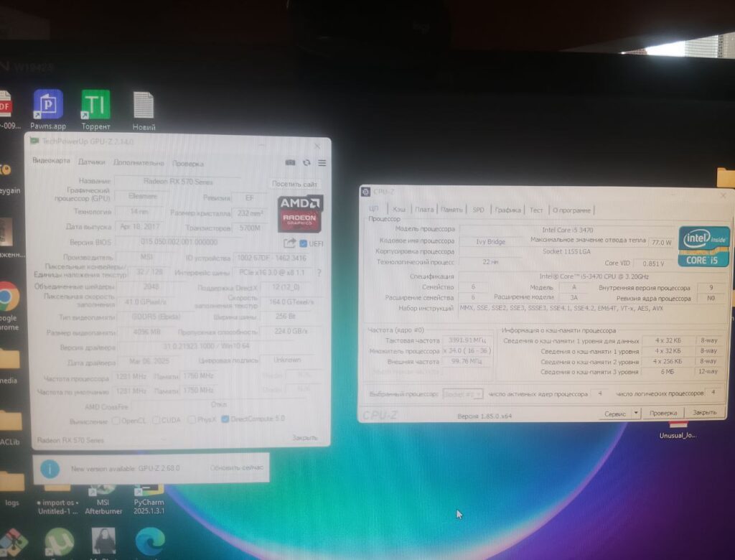Open selected processor Socket dropdown in CPU-Z
735x560 pixels.
[463, 394]
